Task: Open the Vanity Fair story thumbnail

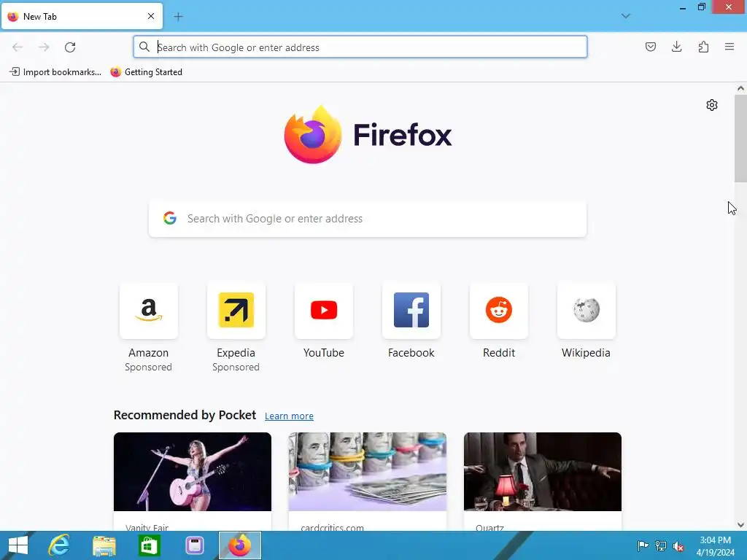Action: [193, 472]
